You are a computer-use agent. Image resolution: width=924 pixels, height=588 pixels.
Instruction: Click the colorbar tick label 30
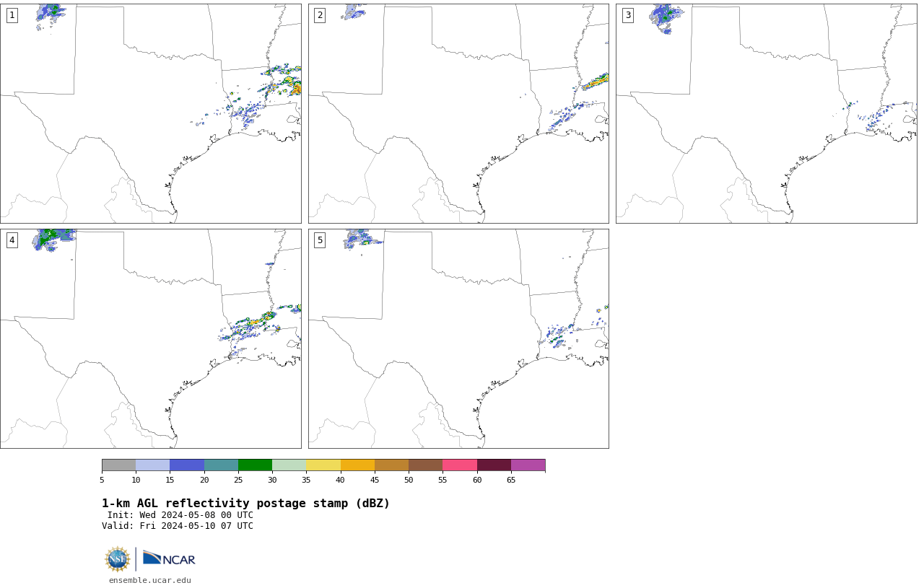click(x=272, y=480)
